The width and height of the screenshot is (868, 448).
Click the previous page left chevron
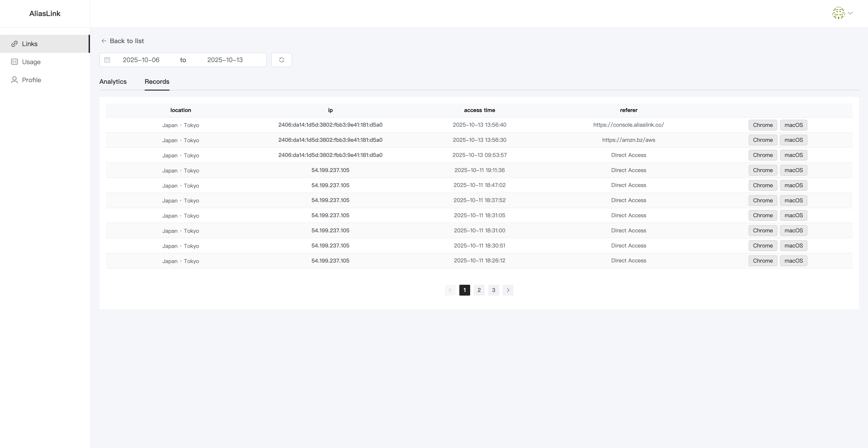click(x=450, y=290)
